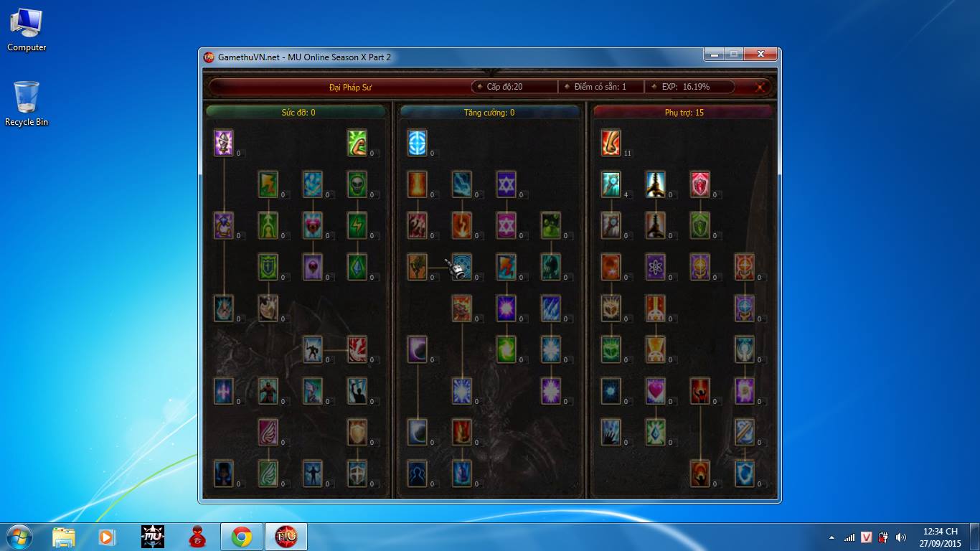This screenshot has width=980, height=551.
Task: Show hidden system tray icons
Action: [831, 537]
